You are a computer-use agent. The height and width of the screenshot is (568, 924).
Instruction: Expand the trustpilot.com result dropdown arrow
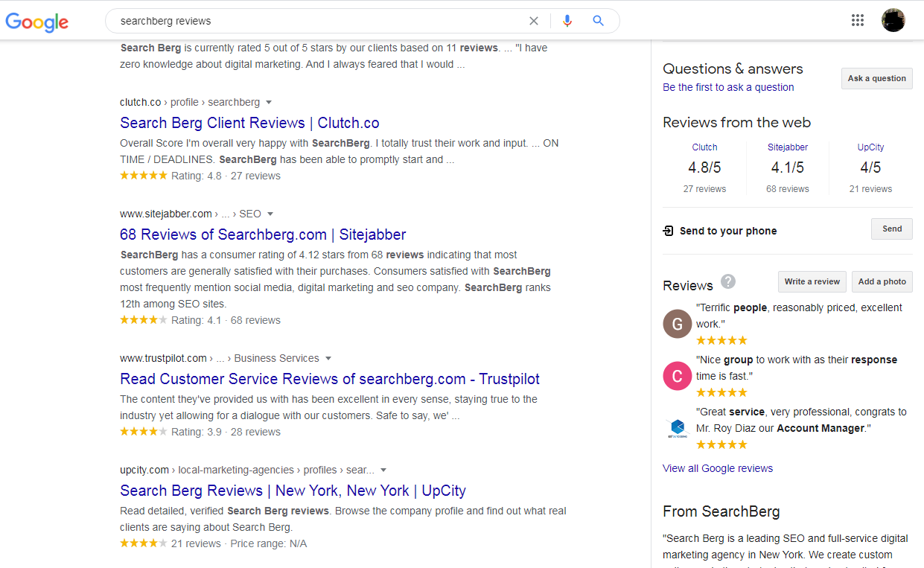[328, 358]
